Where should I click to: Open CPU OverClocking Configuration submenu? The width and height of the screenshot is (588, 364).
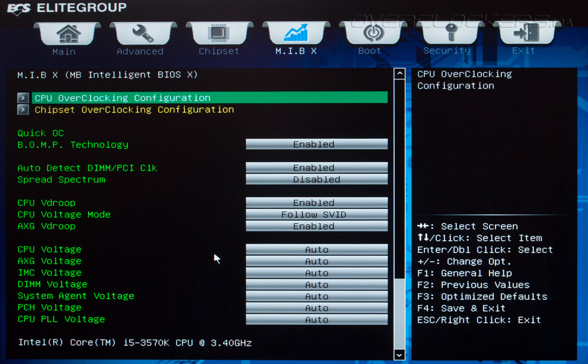point(210,98)
